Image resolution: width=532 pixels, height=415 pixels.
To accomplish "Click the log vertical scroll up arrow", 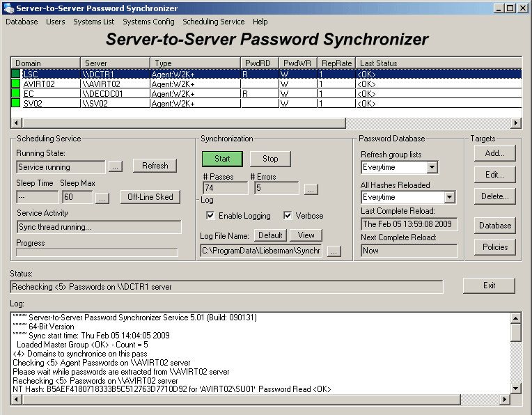I will (x=516, y=318).
